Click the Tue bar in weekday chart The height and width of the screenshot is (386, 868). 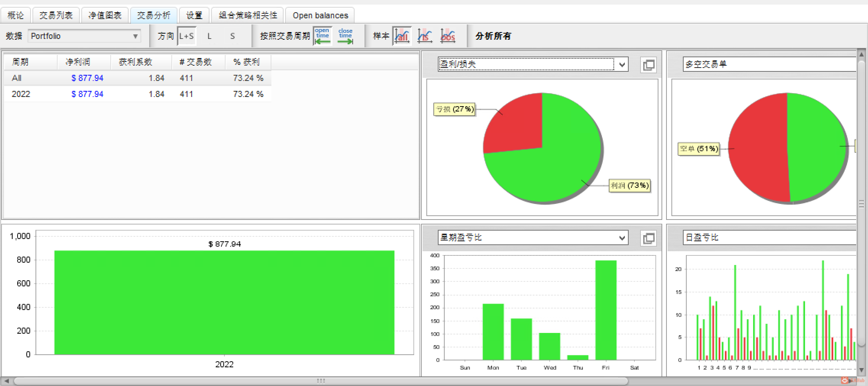521,339
